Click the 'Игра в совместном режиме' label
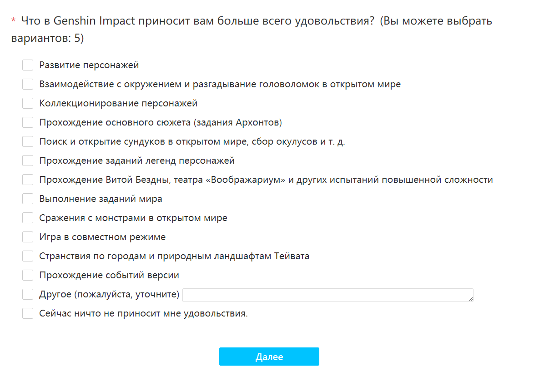 [102, 237]
